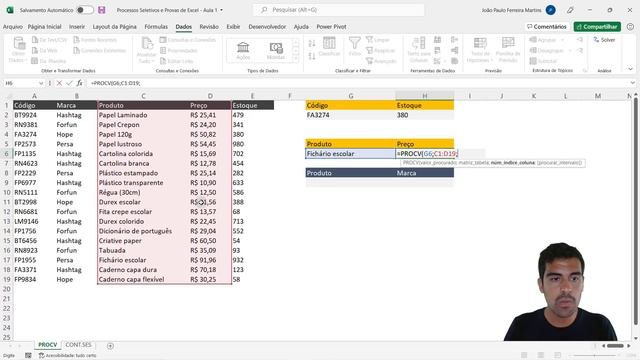Click Acessibilidade status bar entry
This screenshot has height=360, width=640.
[67, 356]
